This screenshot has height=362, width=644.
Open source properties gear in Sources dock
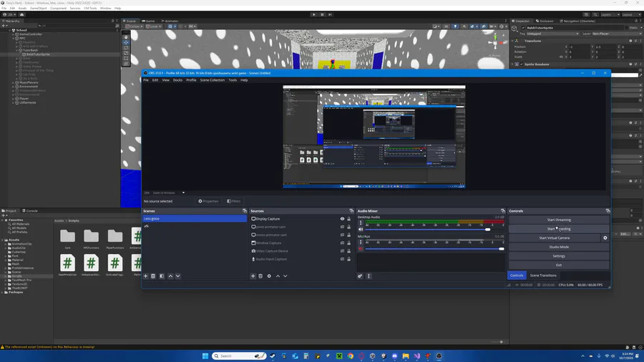point(269,276)
